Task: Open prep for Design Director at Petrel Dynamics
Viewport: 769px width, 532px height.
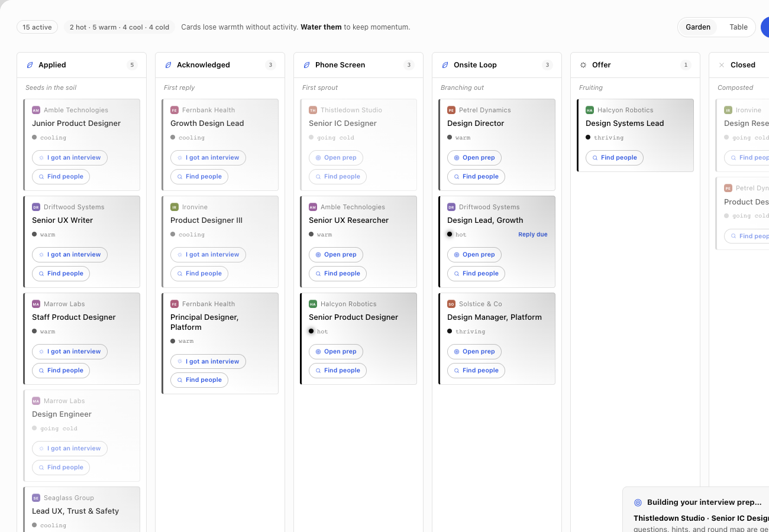Action: (474, 158)
